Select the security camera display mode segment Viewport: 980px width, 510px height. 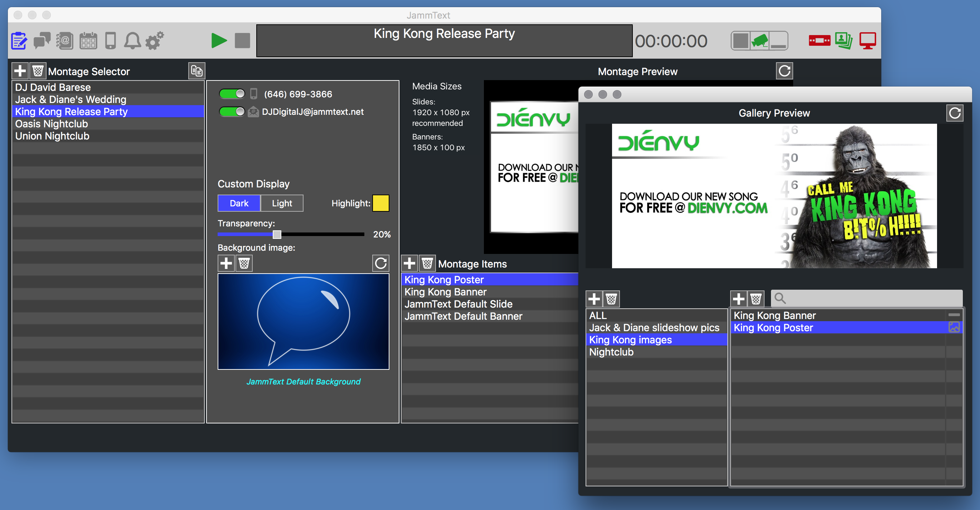(x=760, y=41)
